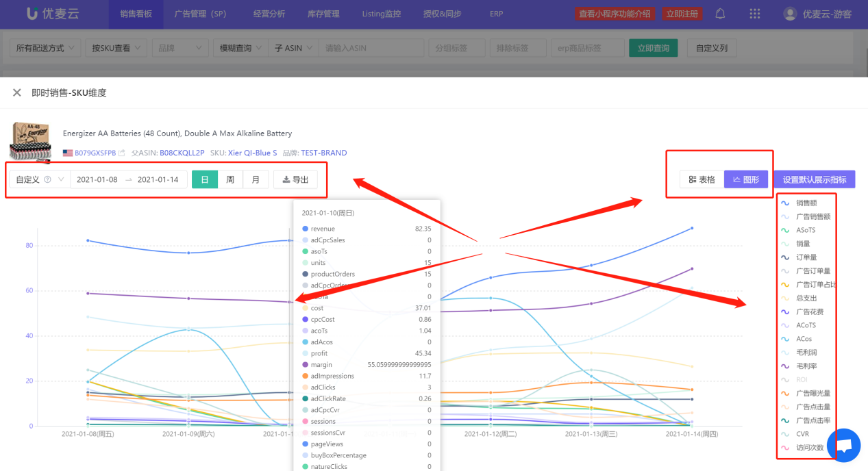The image size is (868, 471).
Task: Toggle the 毛利率 legend series
Action: (x=806, y=366)
